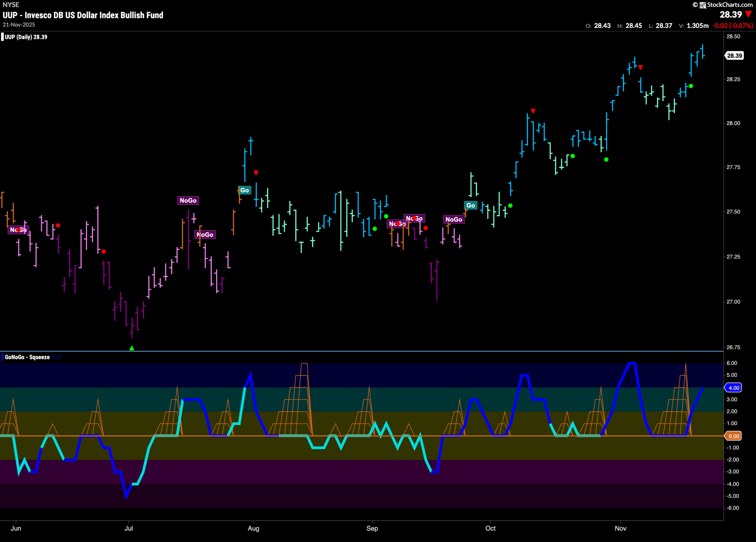Click the orange 0.00 oscillator value tag

pos(733,436)
